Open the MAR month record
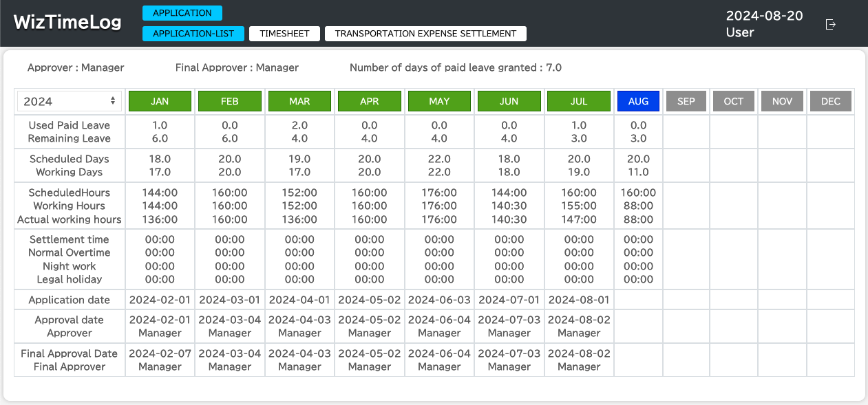This screenshot has width=868, height=405. 299,101
